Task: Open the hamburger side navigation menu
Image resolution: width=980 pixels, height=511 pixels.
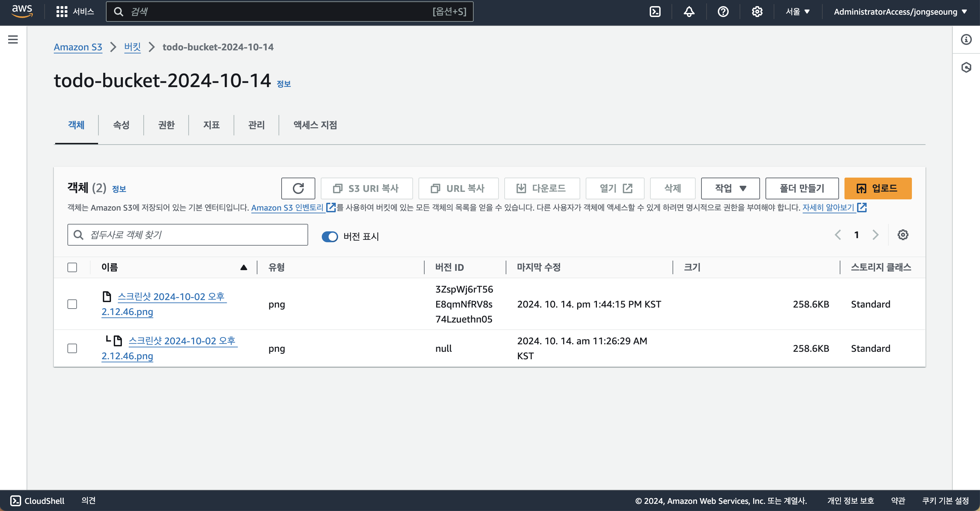Action: click(x=13, y=39)
